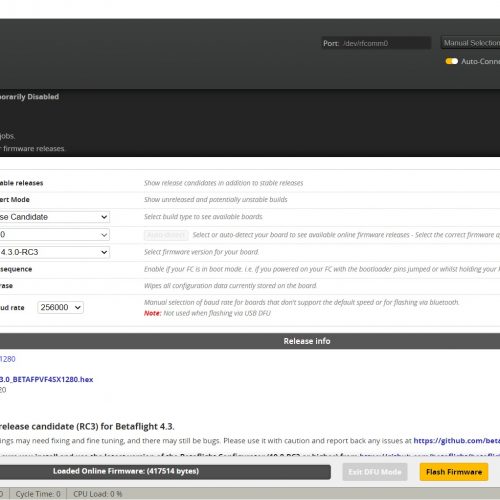Click the blue 1280 link under Release info
Screen dimensions: 500x500
(8, 359)
